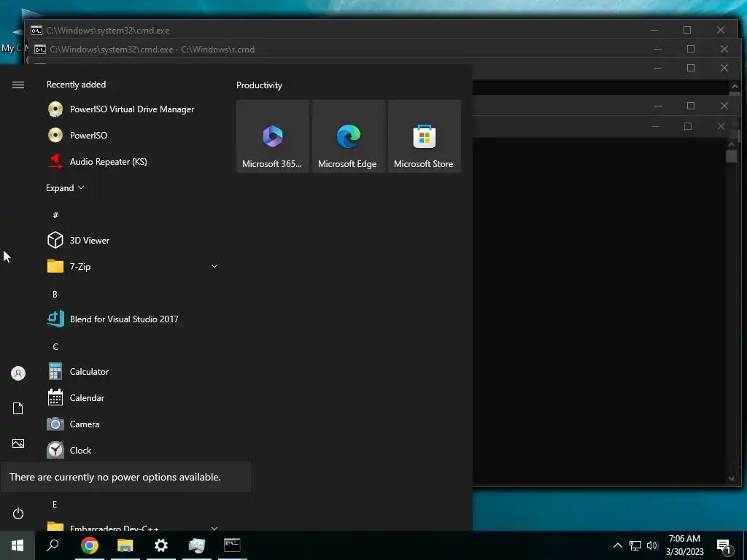Click the E letter header

coord(55,505)
